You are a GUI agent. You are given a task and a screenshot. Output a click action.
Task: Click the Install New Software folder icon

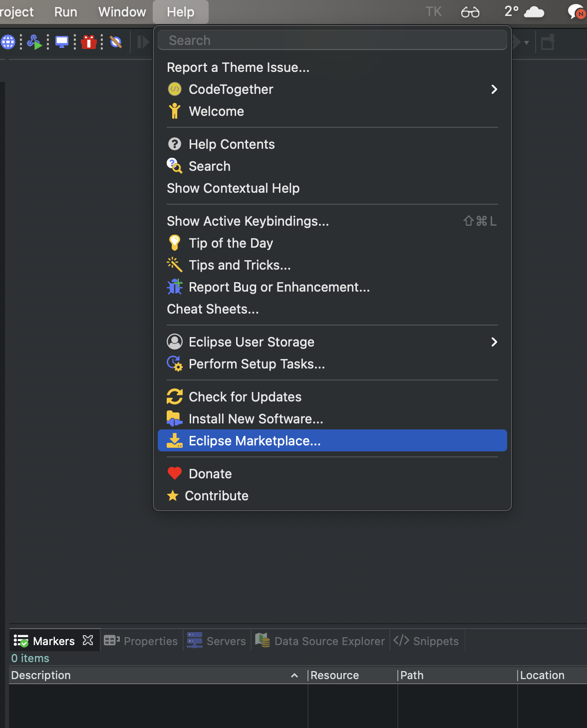point(175,418)
